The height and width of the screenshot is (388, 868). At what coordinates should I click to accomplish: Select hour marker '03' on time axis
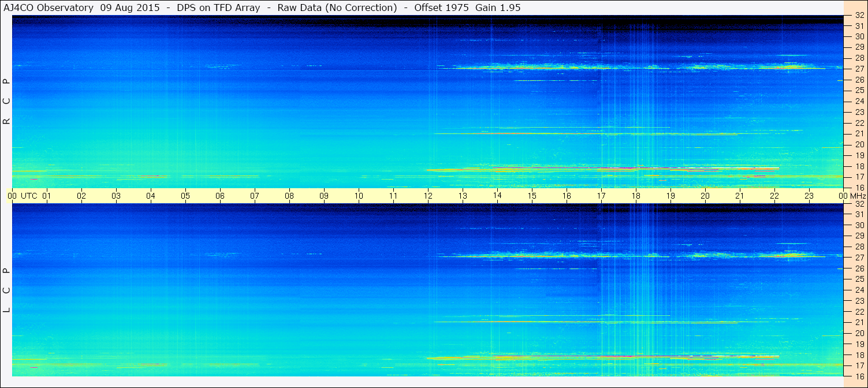coord(116,196)
